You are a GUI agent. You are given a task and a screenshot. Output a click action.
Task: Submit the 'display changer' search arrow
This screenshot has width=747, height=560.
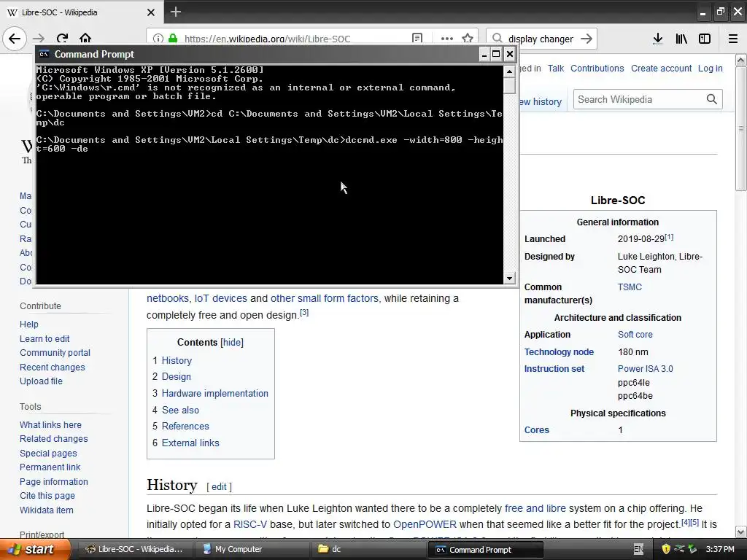587,39
